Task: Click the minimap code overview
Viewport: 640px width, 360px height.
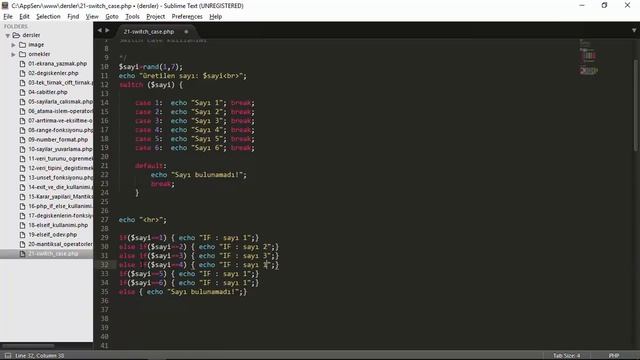Action: click(x=589, y=57)
